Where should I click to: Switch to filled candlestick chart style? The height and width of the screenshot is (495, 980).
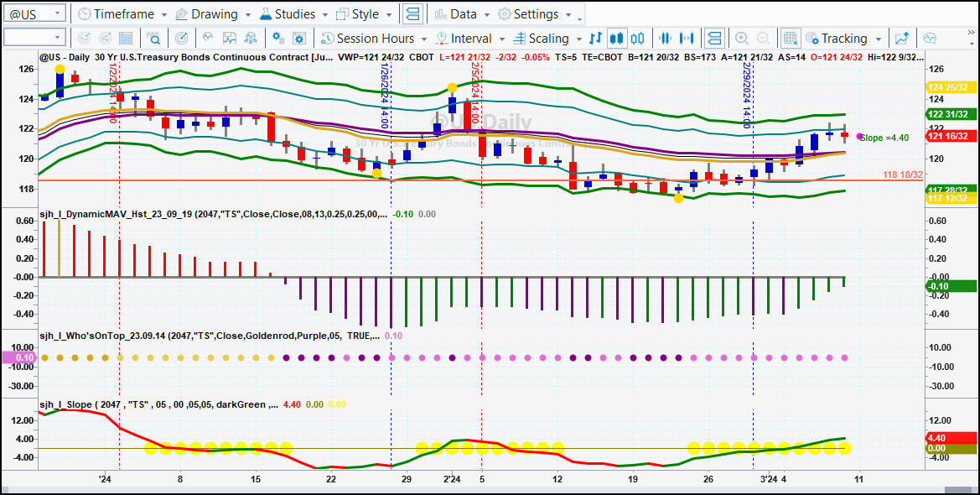617,38
